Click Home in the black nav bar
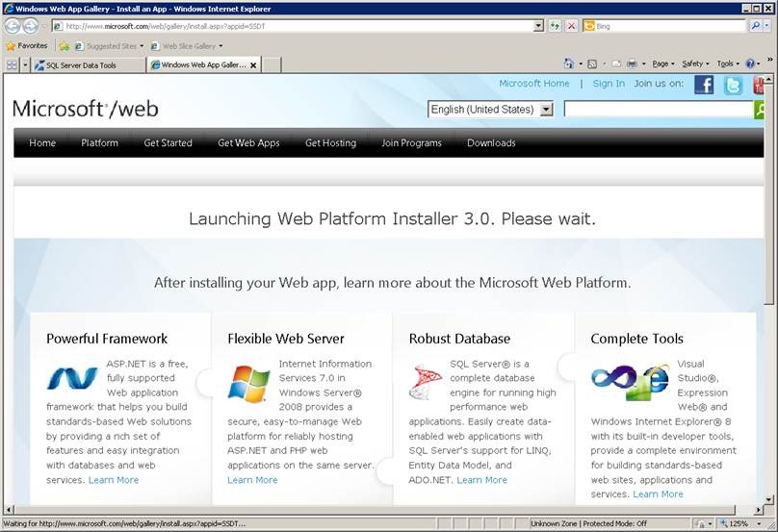This screenshot has height=532, width=778. tap(42, 142)
